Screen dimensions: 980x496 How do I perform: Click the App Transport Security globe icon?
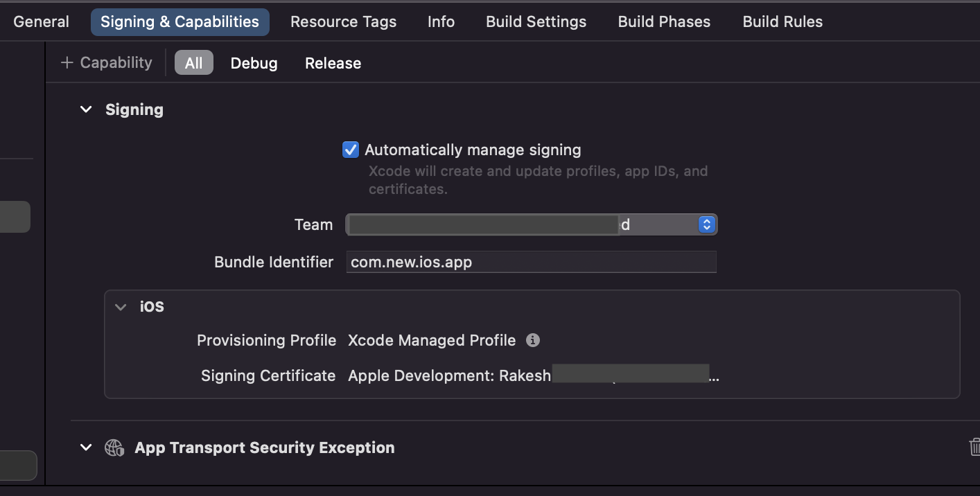click(x=114, y=448)
